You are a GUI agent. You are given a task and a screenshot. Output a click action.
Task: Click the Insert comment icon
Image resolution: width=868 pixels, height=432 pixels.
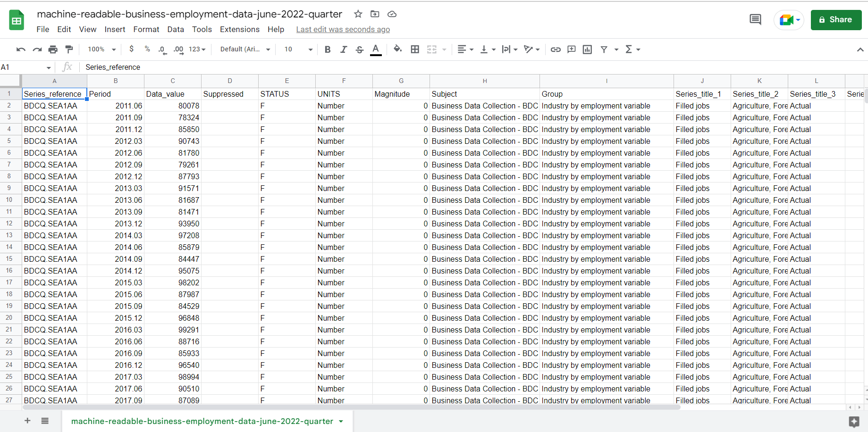tap(571, 49)
